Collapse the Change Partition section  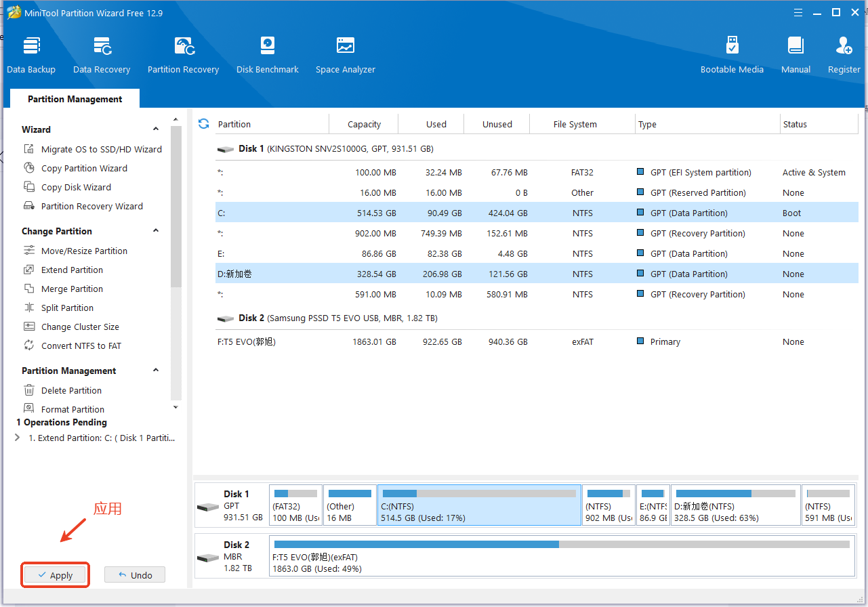pos(156,231)
